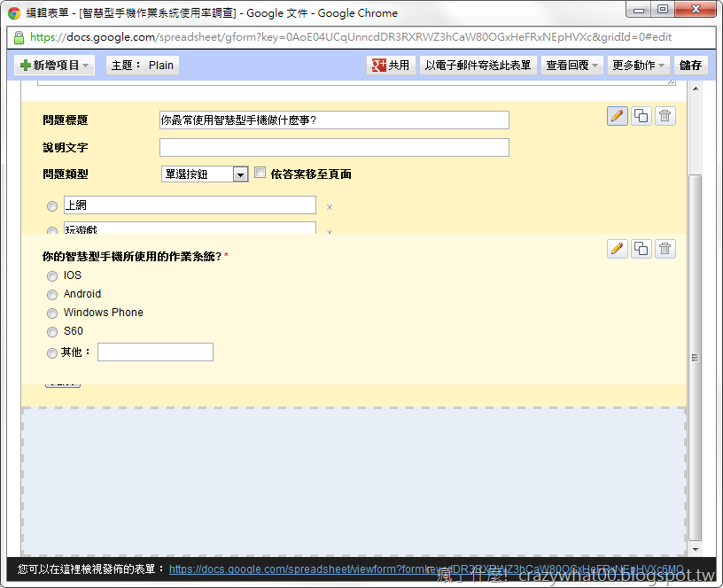This screenshot has height=588, width=723.
Task: Click the browser address bar URL
Action: pos(351,37)
